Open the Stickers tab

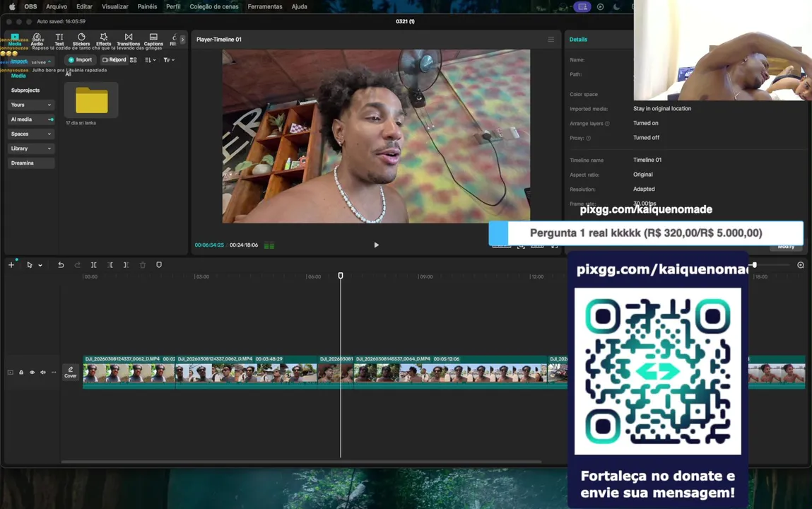tap(81, 40)
